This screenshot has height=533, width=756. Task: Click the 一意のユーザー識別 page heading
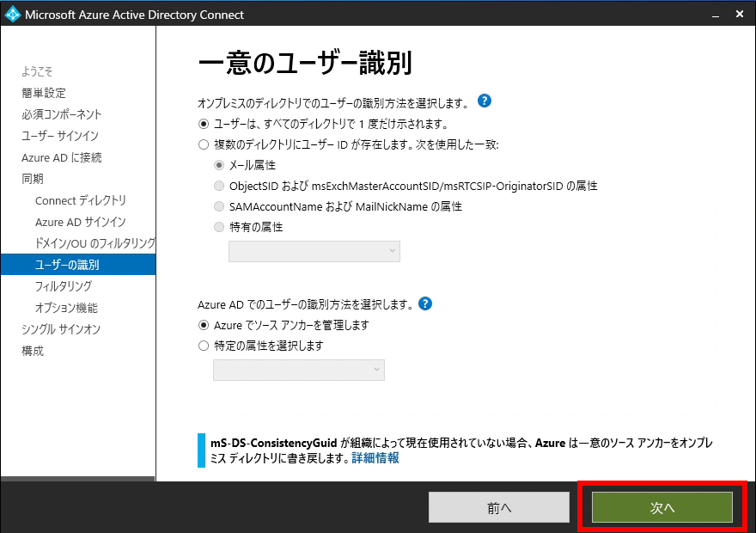[x=305, y=63]
